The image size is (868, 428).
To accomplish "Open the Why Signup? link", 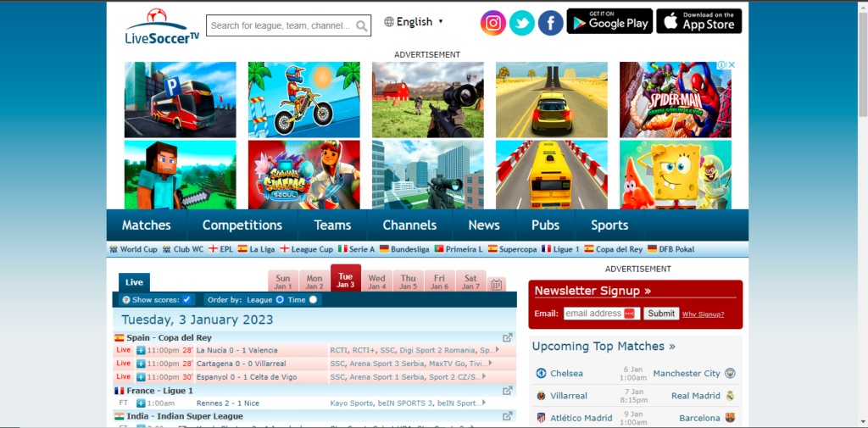I will pyautogui.click(x=703, y=314).
